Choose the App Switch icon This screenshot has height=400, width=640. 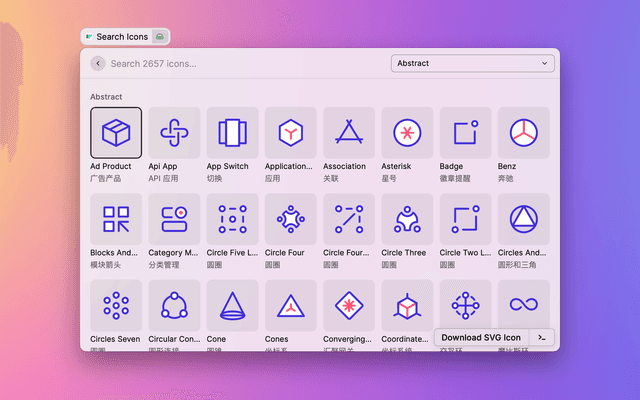[232, 133]
